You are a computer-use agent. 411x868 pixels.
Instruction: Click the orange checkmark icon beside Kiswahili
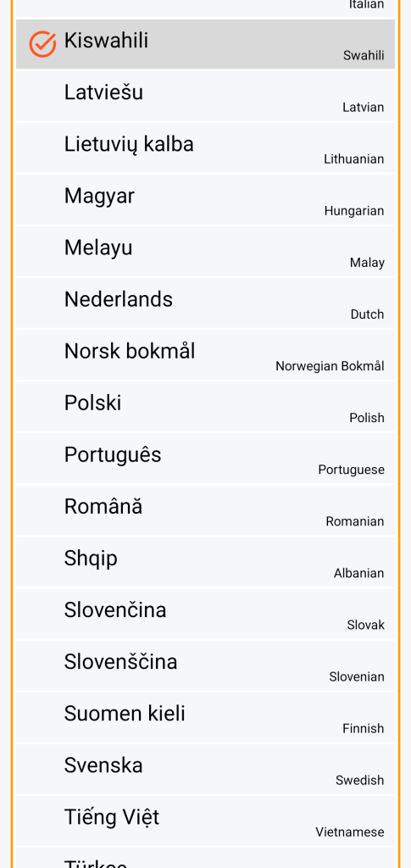tap(42, 44)
